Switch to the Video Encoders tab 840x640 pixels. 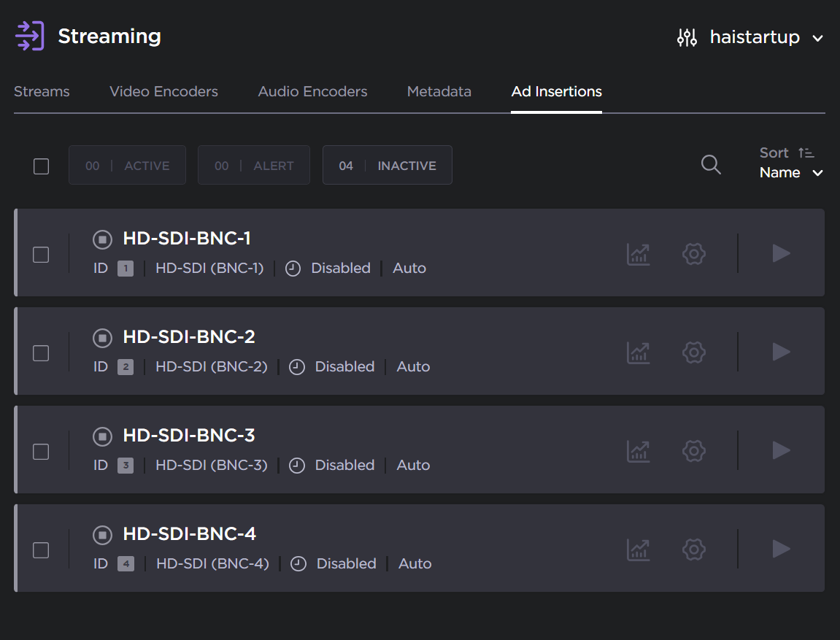tap(163, 91)
